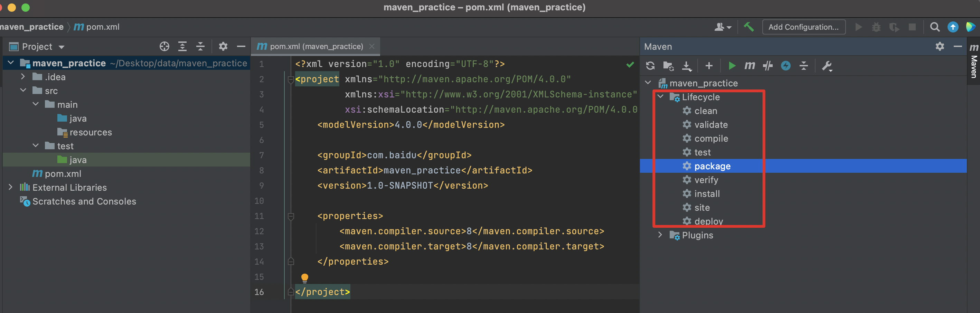
Task: Add Maven project with plus icon
Action: click(709, 66)
